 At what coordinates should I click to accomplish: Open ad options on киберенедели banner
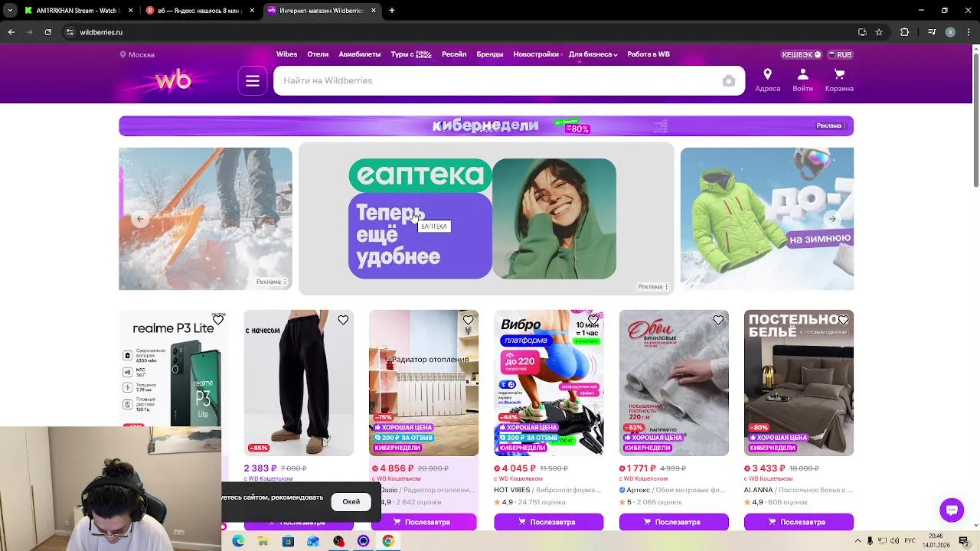pyautogui.click(x=831, y=126)
